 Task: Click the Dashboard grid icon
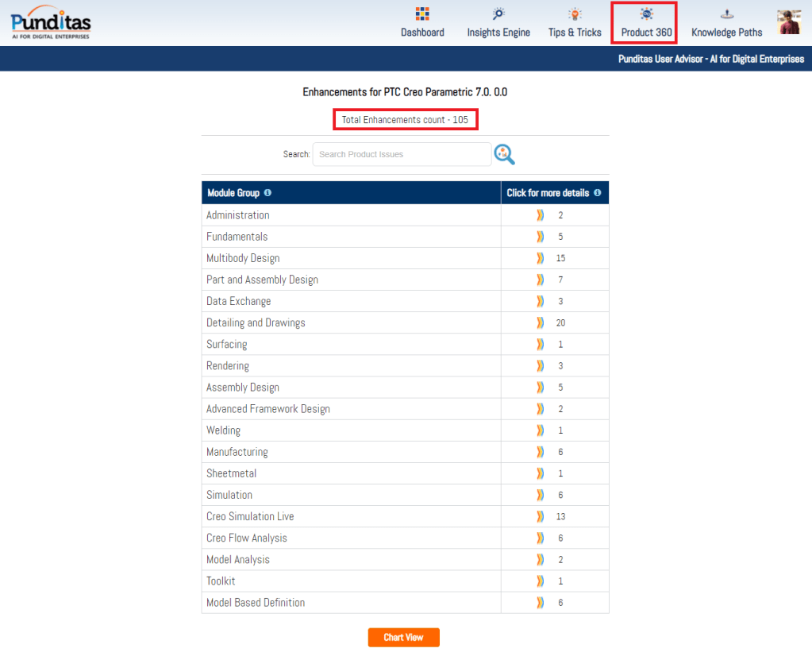coord(422,14)
